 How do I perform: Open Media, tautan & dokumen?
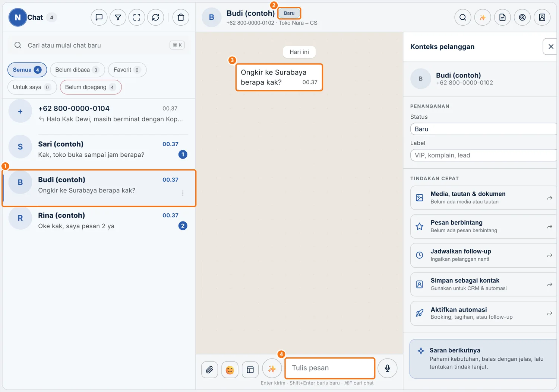[483, 198]
